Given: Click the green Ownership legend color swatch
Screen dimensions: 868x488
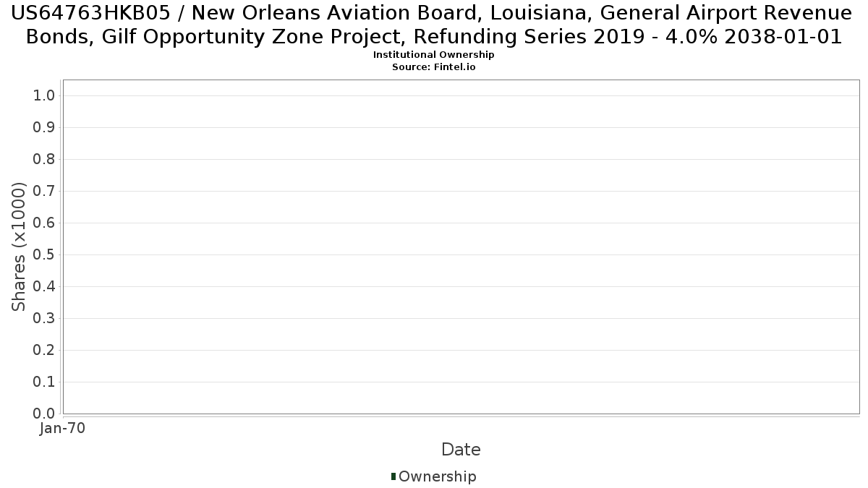Looking at the screenshot, I should point(393,476).
